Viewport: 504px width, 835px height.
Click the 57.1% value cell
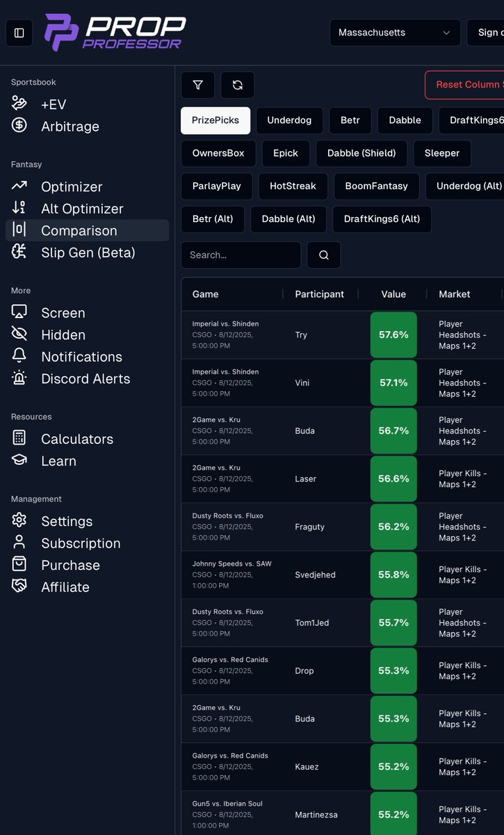click(393, 383)
